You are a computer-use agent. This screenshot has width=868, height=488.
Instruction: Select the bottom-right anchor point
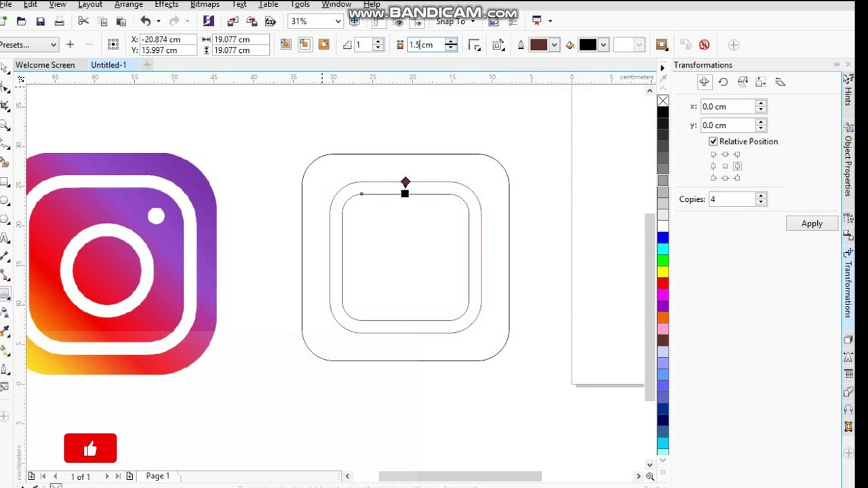737,178
